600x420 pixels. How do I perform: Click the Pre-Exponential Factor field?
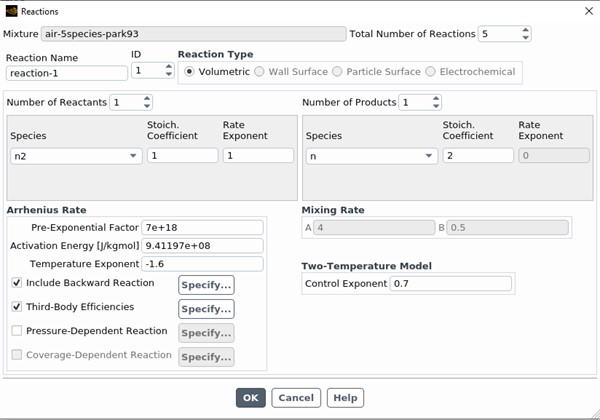coord(202,228)
